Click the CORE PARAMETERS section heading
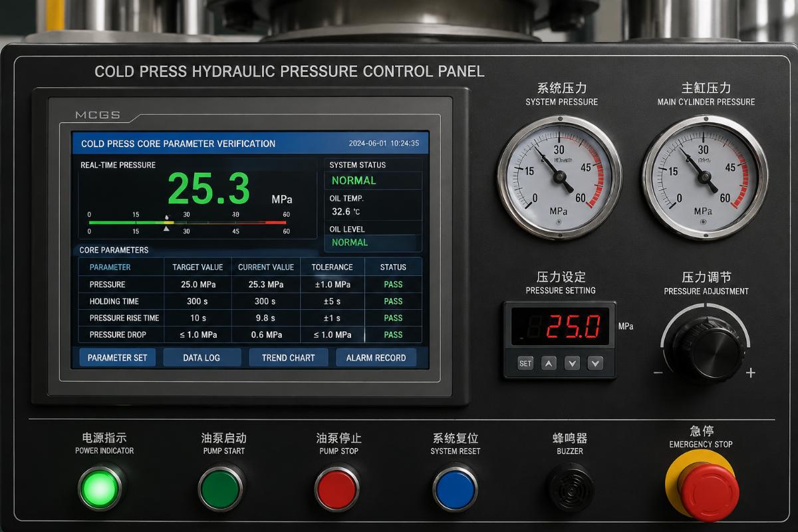This screenshot has height=532, width=798. click(x=114, y=250)
